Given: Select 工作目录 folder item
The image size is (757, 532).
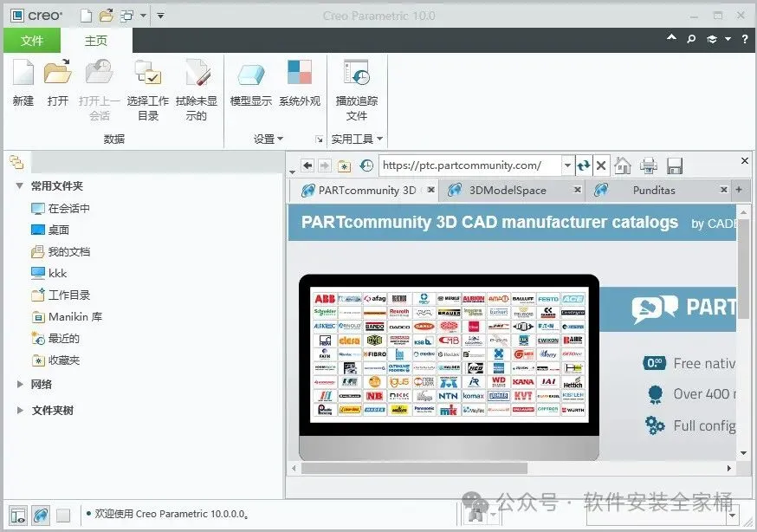Looking at the screenshot, I should click(61, 295).
